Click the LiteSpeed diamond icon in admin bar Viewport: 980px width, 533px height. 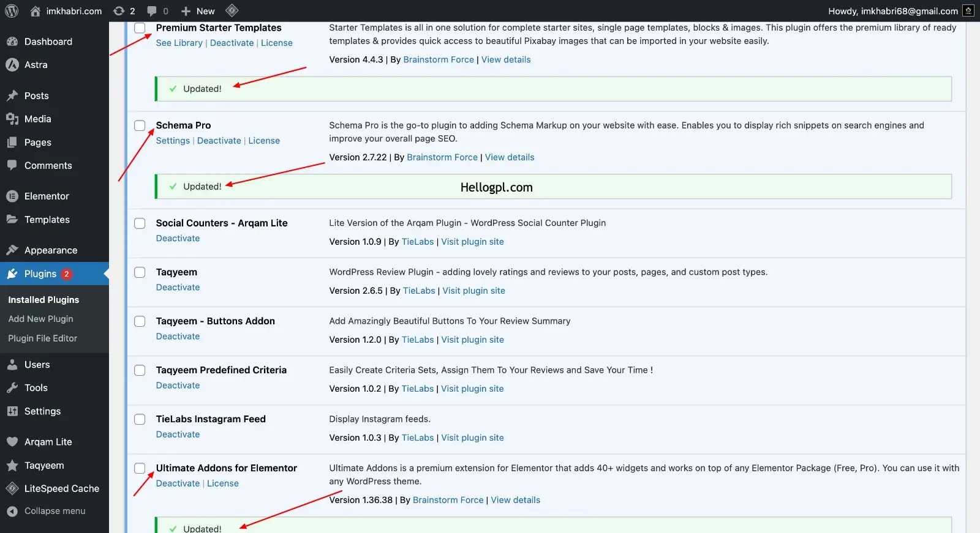click(x=232, y=10)
